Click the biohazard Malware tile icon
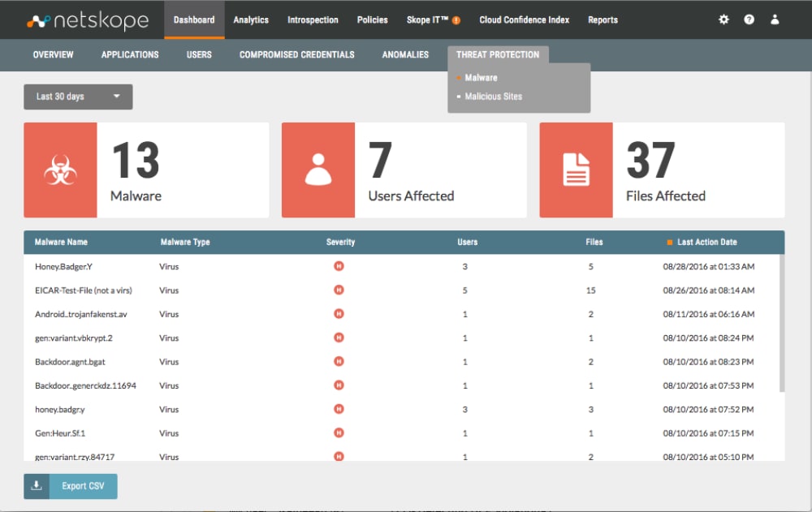Viewport: 812px width, 512px height. pyautogui.click(x=60, y=170)
